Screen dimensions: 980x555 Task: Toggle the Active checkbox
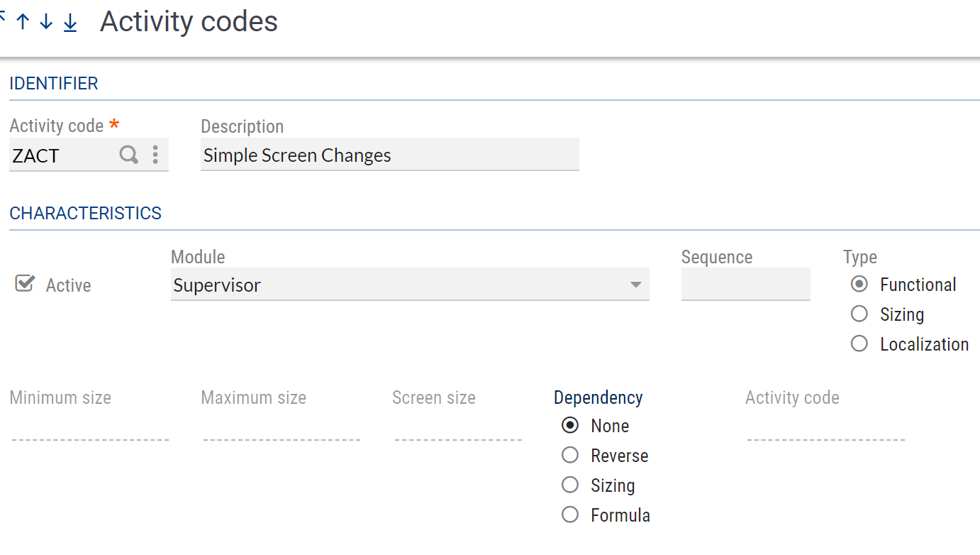(x=25, y=285)
